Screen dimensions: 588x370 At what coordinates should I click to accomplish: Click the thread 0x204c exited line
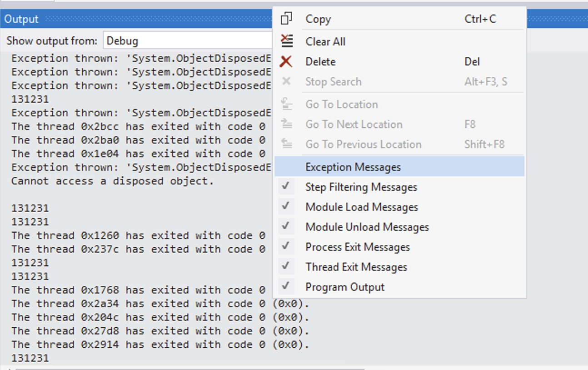click(160, 317)
